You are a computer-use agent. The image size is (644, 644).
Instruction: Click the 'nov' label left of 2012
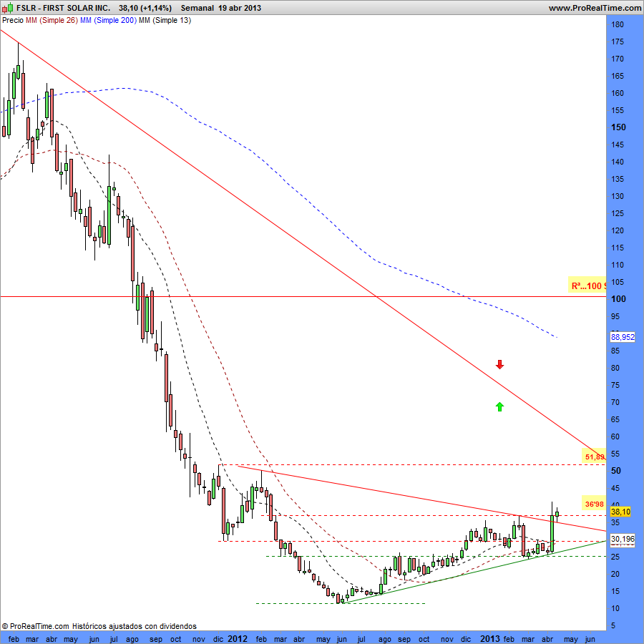[x=199, y=639]
